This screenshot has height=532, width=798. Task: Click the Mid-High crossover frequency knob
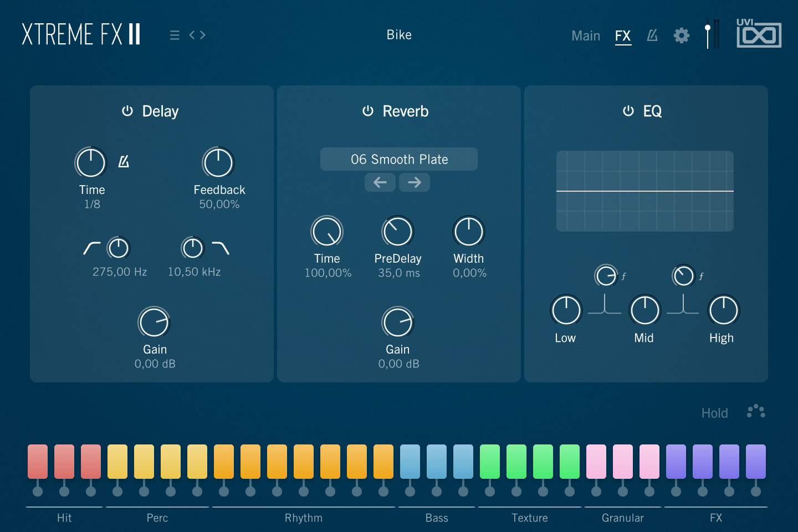[684, 275]
